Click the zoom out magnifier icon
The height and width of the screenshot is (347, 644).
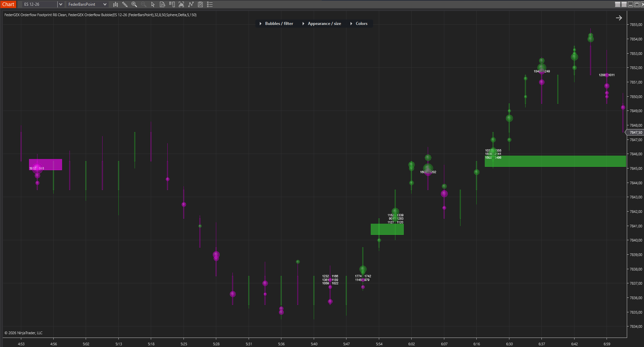[144, 4]
